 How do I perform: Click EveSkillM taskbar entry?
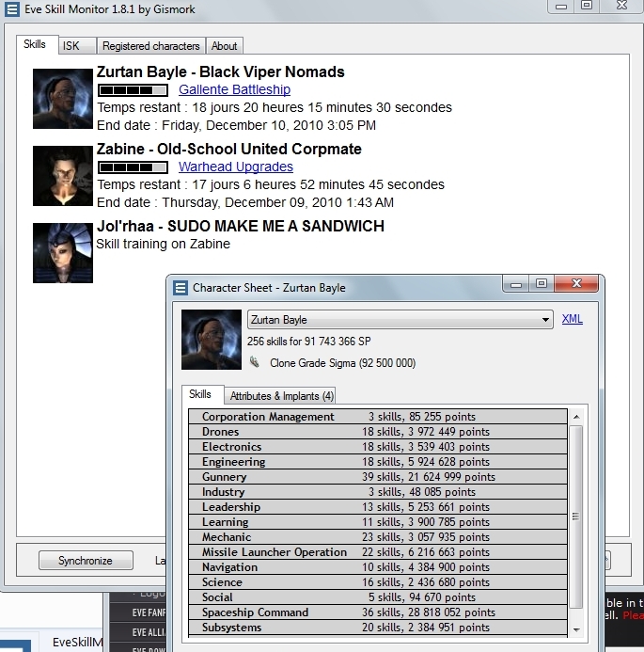77,642
